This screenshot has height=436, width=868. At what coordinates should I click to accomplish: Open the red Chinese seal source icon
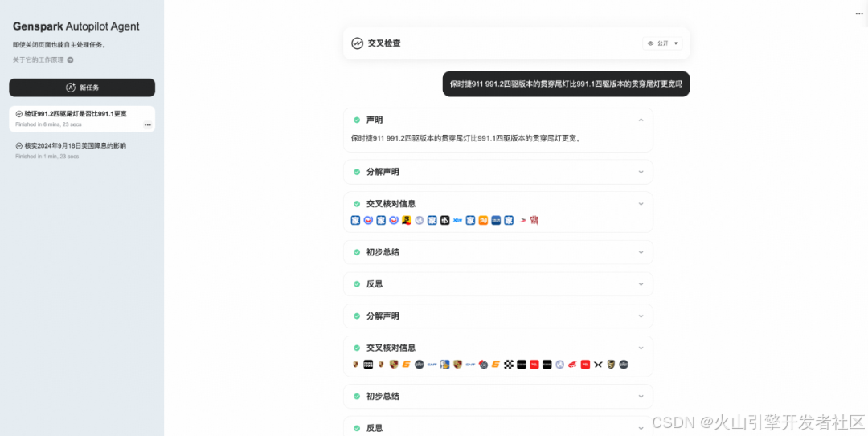click(534, 220)
